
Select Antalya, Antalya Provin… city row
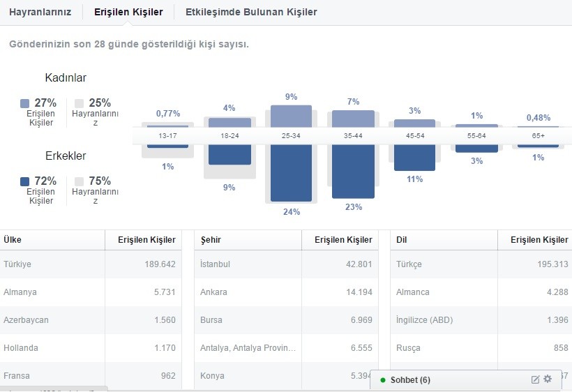pyautogui.click(x=287, y=348)
